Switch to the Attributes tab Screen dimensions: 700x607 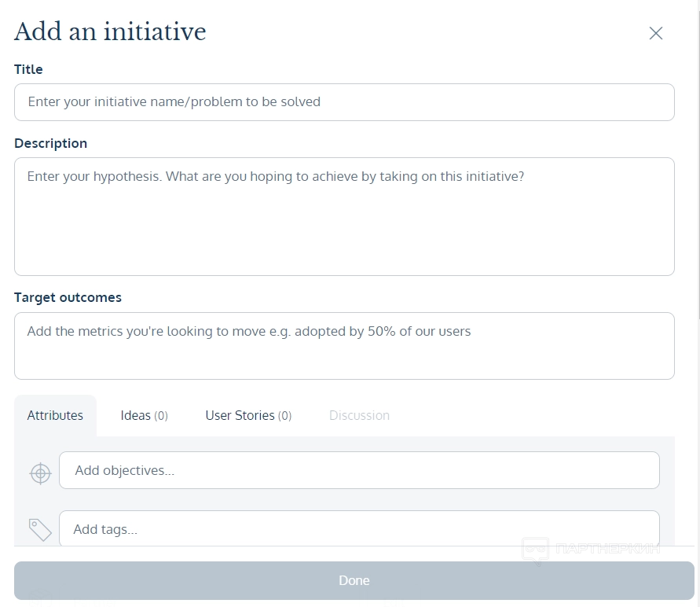[x=55, y=415]
